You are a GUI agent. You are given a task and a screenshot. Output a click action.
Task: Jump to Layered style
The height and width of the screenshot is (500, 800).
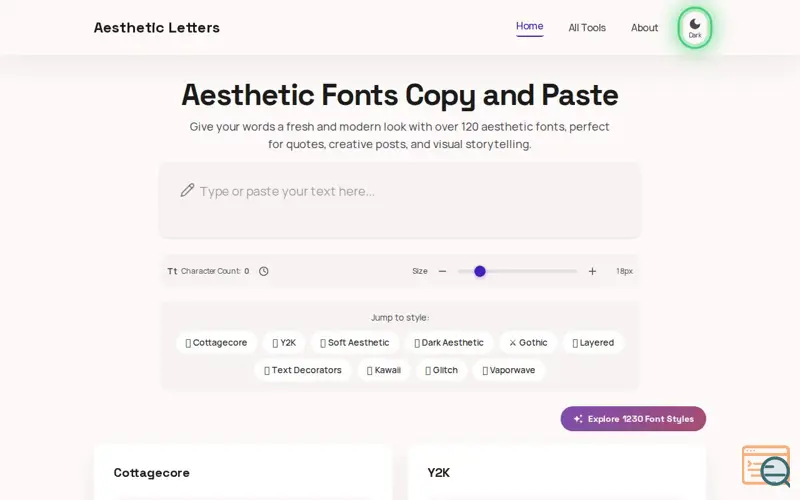(x=593, y=342)
